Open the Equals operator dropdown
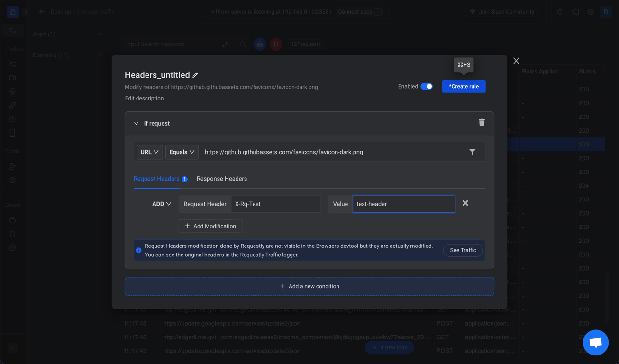 point(182,152)
